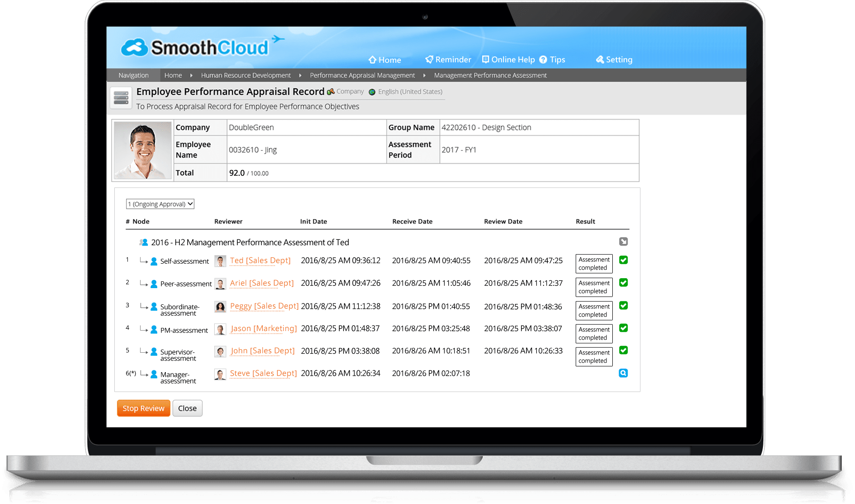Viewport: 855px width, 504px height.
Task: Open the Ongoing Approval dropdown
Action: [160, 204]
